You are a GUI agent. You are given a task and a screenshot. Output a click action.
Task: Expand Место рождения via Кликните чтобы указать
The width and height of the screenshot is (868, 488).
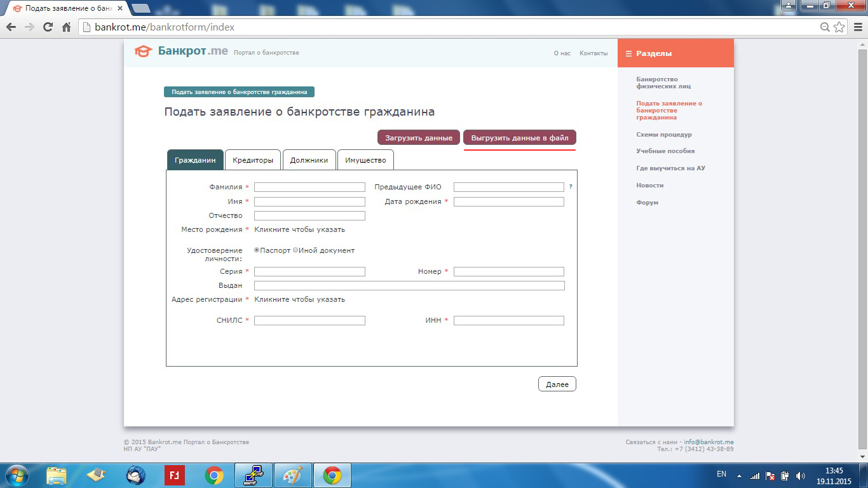(299, 229)
